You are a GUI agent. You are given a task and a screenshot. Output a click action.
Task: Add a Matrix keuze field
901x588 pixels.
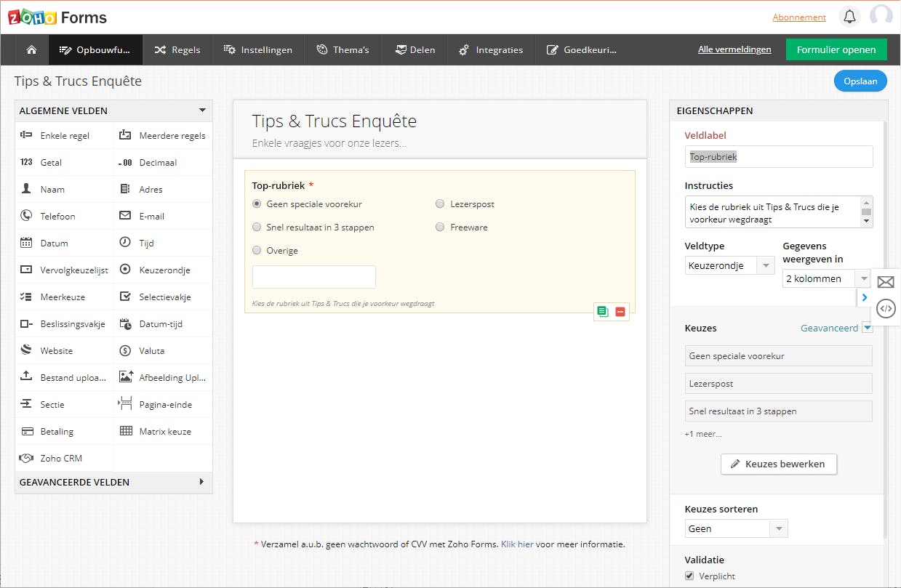coord(164,431)
